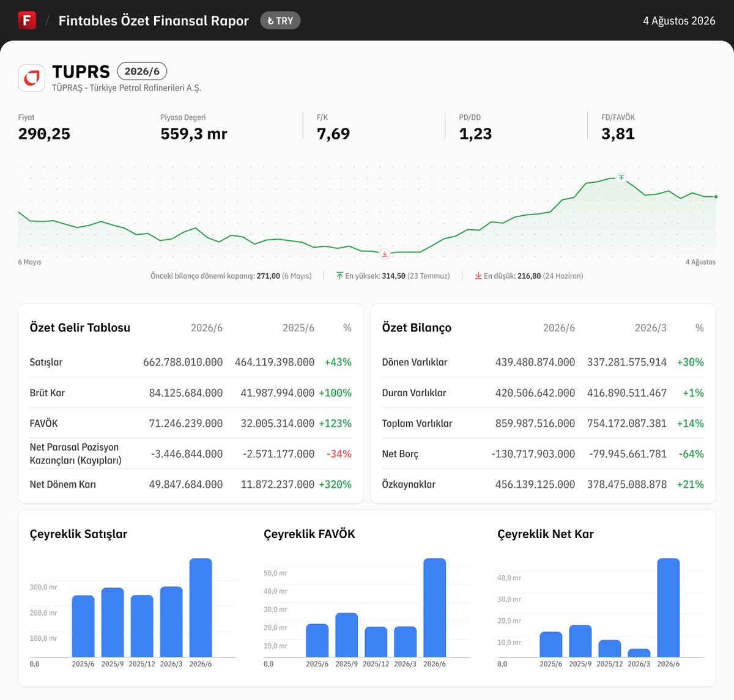Click the 2026/3 bar in Çeyreklik Satışlar
Screen dimensions: 734x700
click(171, 622)
